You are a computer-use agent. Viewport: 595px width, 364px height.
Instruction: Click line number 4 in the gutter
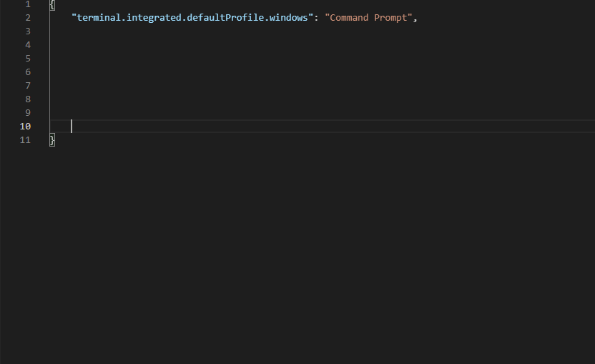28,45
